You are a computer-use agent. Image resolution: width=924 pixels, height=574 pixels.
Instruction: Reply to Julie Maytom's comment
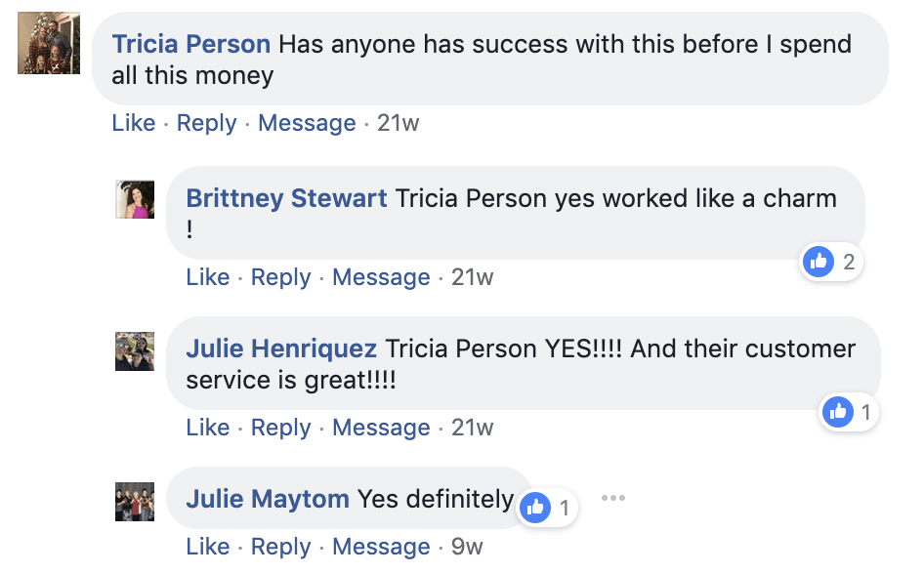(280, 547)
